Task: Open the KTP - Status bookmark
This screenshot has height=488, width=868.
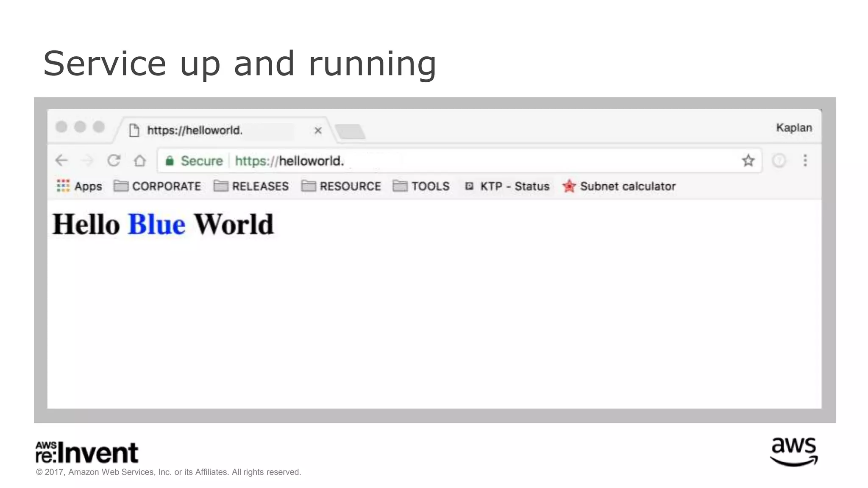Action: coord(507,186)
